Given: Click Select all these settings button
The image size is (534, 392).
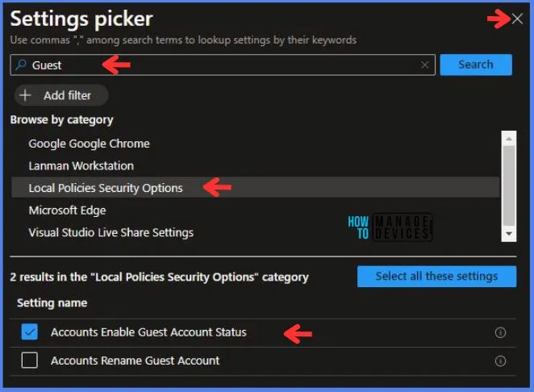Looking at the screenshot, I should click(x=436, y=277).
